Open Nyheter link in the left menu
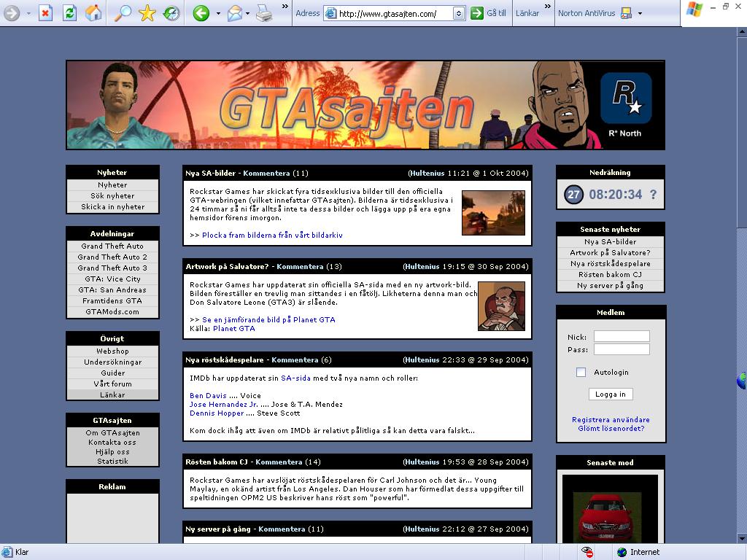Image resolution: width=747 pixels, height=560 pixels. point(112,184)
